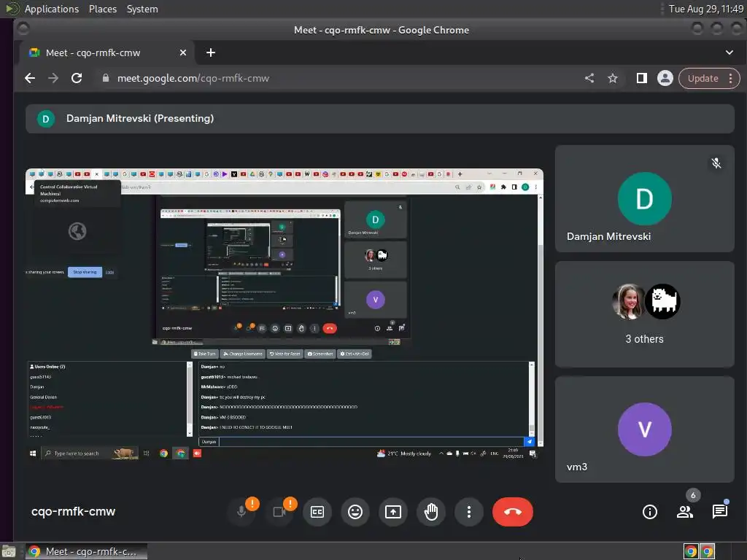The image size is (747, 560).
Task: Click D avatar in presenting banner
Action: (46, 119)
